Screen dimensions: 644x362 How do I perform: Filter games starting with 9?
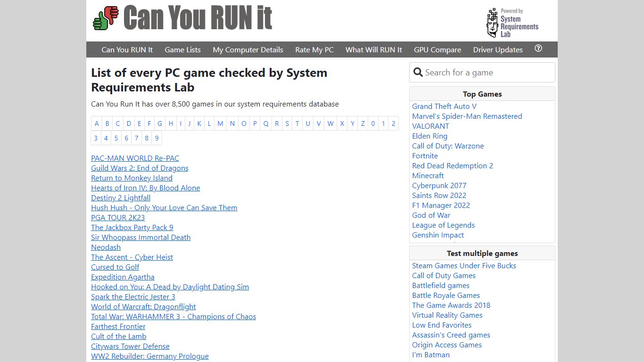coord(157,138)
